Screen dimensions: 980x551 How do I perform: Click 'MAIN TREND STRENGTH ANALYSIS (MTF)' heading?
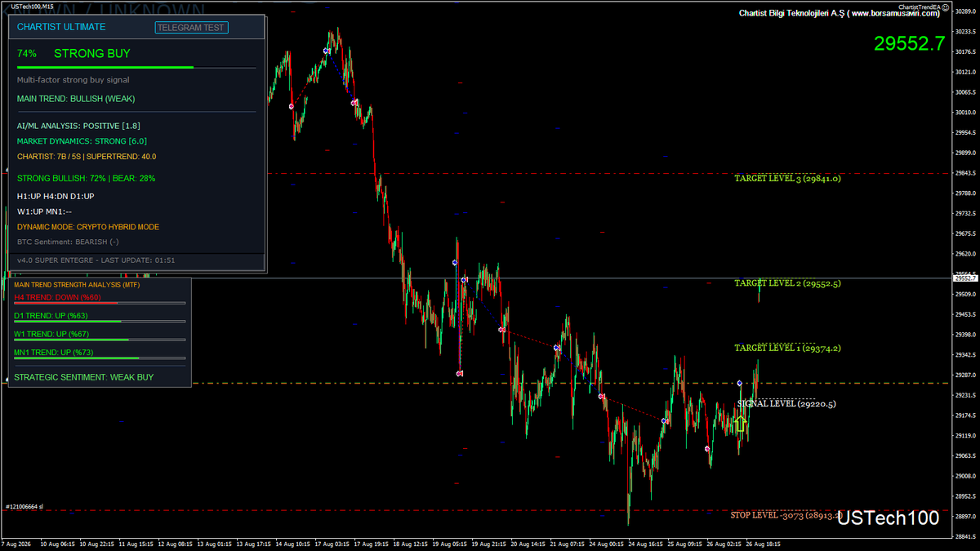coord(77,285)
